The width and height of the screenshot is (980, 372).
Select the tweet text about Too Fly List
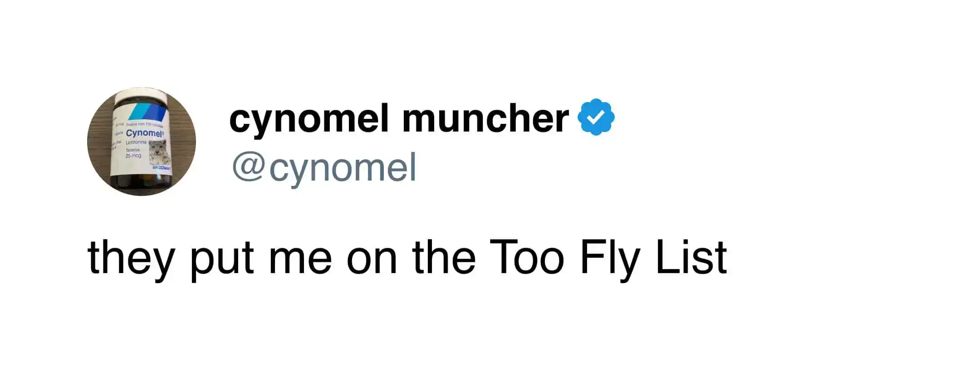407,259
